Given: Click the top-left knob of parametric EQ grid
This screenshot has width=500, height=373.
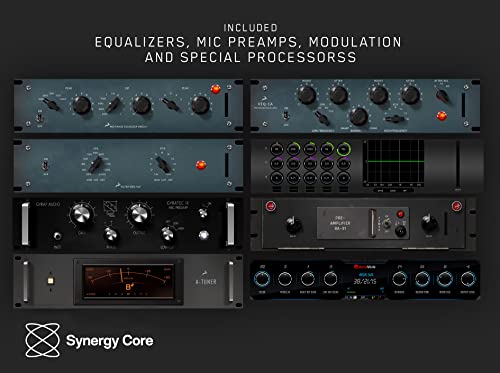Looking at the screenshot, I should (x=276, y=149).
